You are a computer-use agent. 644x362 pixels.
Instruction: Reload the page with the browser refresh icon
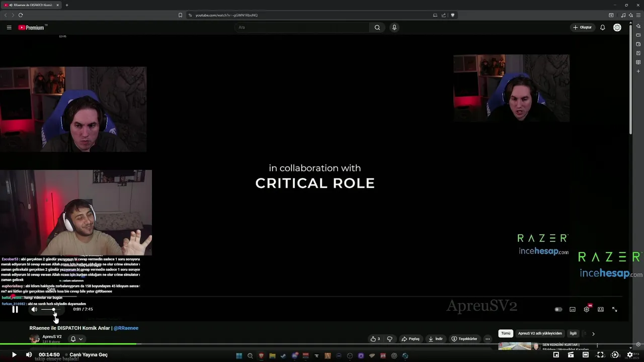(x=21, y=15)
